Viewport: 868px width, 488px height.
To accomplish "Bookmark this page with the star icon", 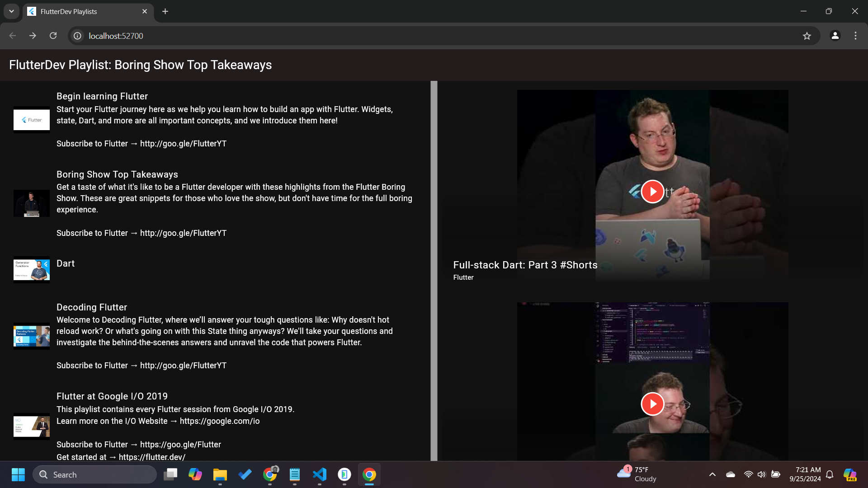I will point(807,36).
